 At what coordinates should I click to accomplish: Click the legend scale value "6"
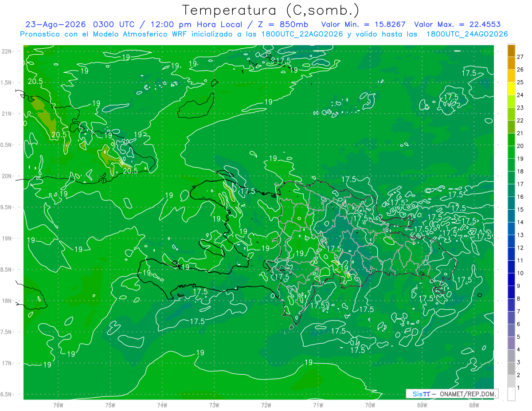click(x=519, y=324)
